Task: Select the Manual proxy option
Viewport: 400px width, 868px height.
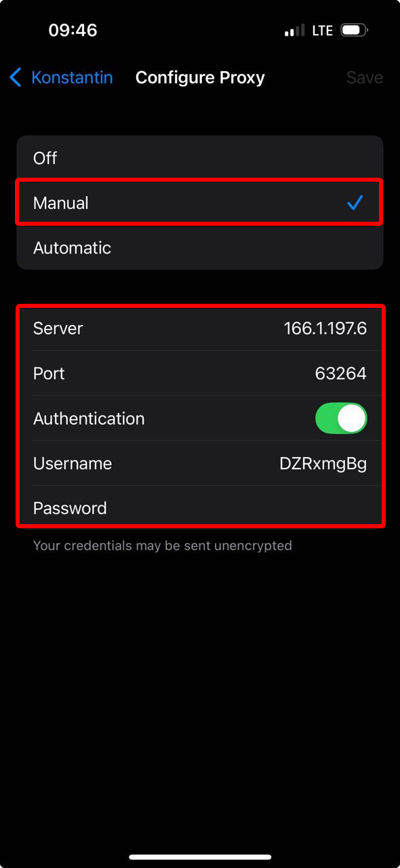Action: tap(200, 203)
